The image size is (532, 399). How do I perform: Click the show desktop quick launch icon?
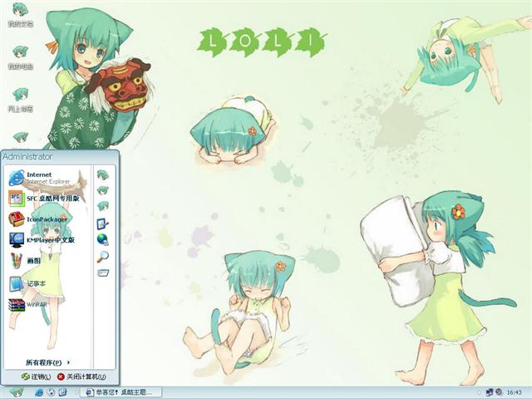(63, 392)
